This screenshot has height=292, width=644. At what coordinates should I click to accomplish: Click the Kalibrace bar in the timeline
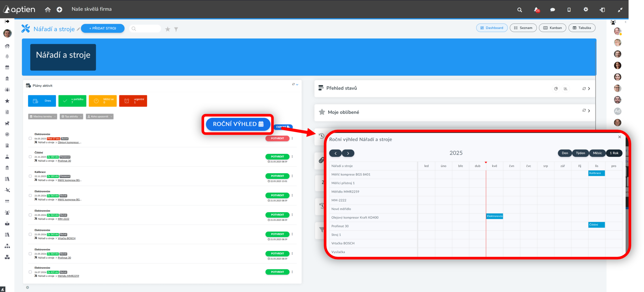596,173
